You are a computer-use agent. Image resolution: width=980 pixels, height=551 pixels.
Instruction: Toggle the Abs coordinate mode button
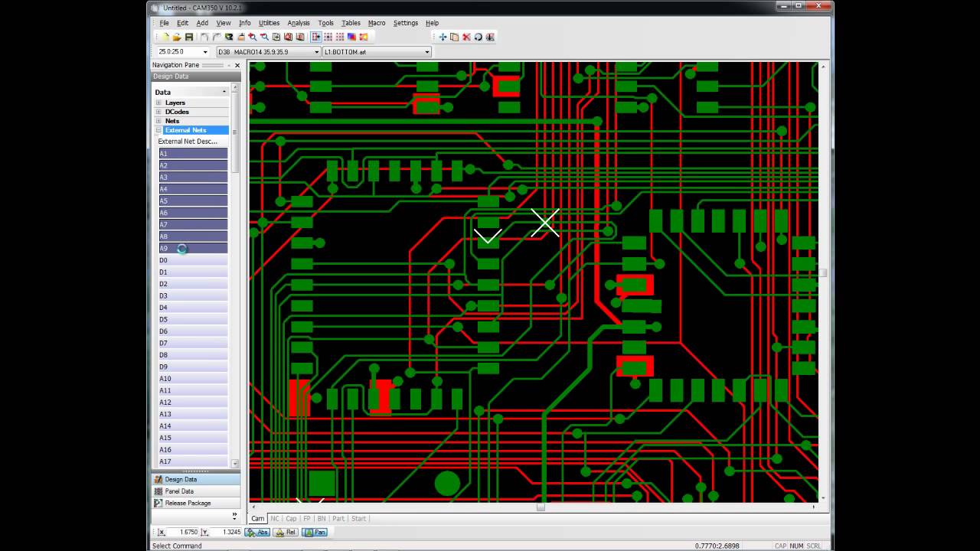tap(257, 532)
